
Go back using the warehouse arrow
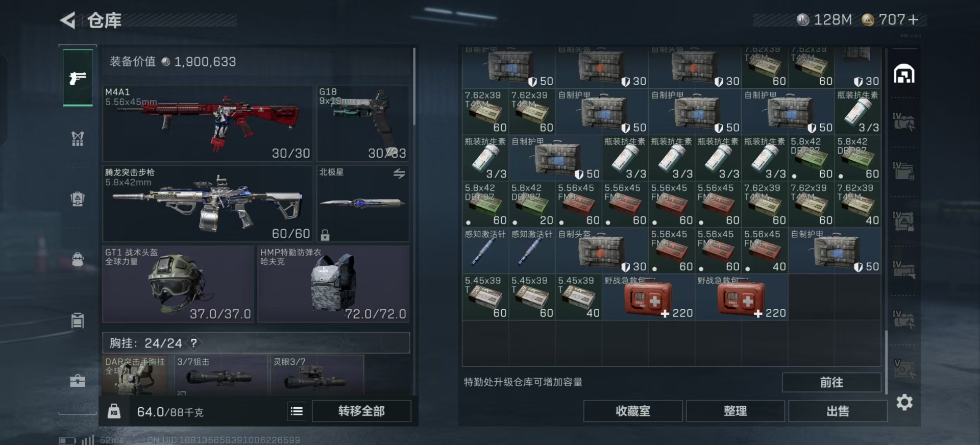tap(68, 20)
